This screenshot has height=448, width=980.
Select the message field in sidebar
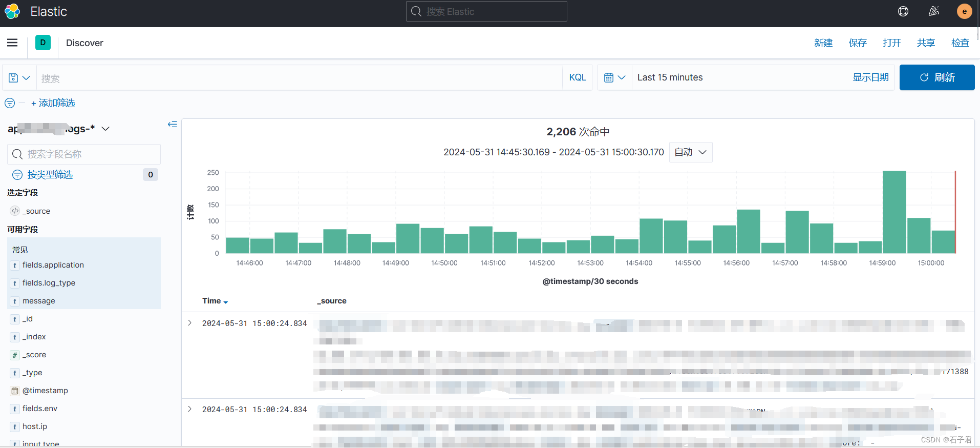pos(39,301)
